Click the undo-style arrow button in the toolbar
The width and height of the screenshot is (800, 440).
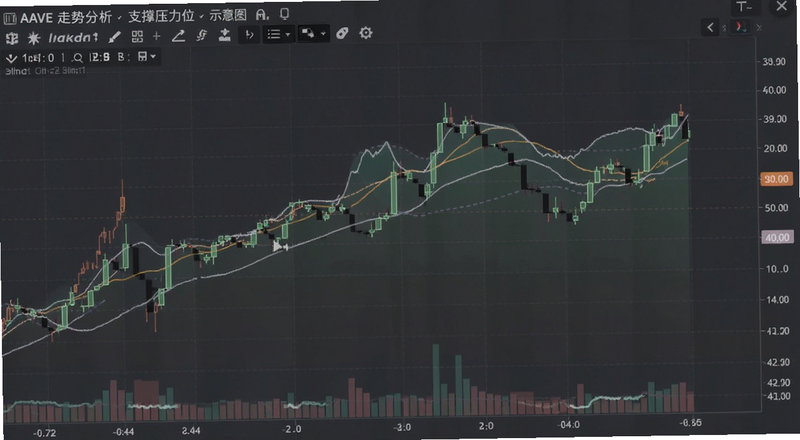(249, 35)
